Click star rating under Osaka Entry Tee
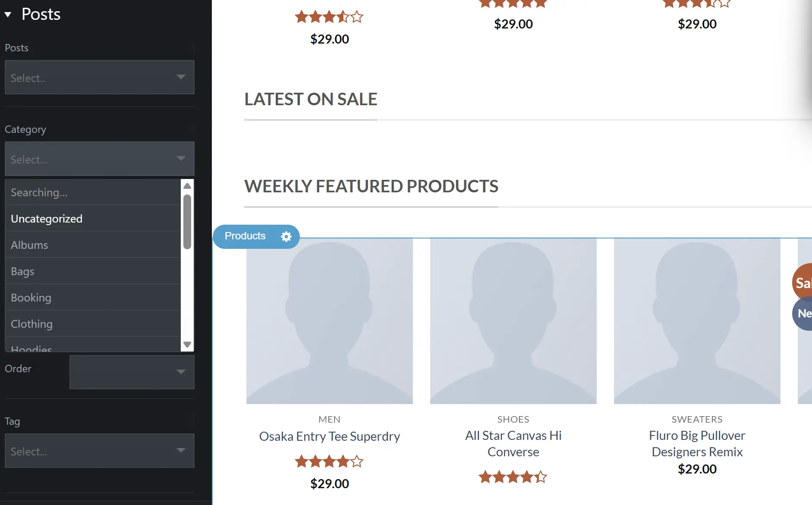 pyautogui.click(x=329, y=461)
